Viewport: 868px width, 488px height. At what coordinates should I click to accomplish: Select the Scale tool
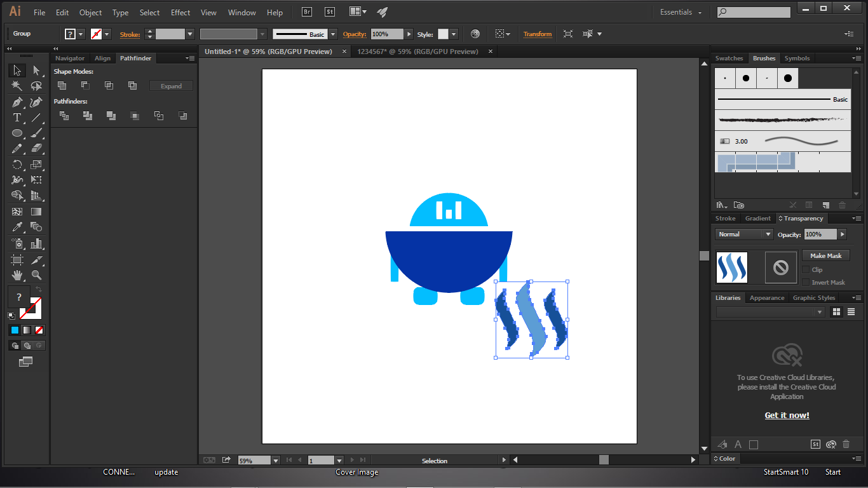37,165
